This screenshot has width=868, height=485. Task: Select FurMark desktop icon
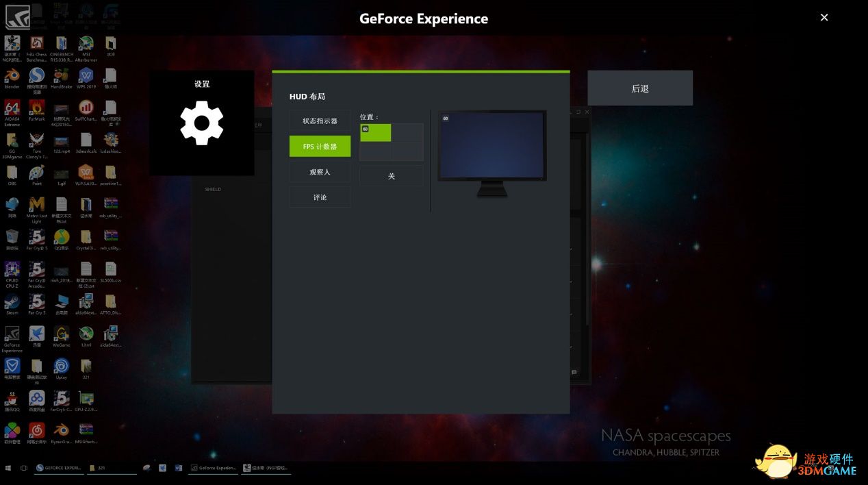point(37,111)
